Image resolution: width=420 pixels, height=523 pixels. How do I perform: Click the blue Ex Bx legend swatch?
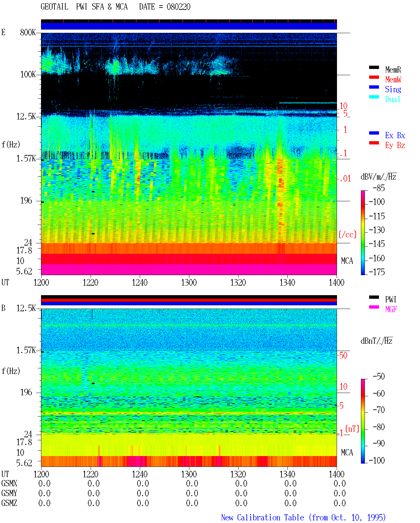click(374, 133)
